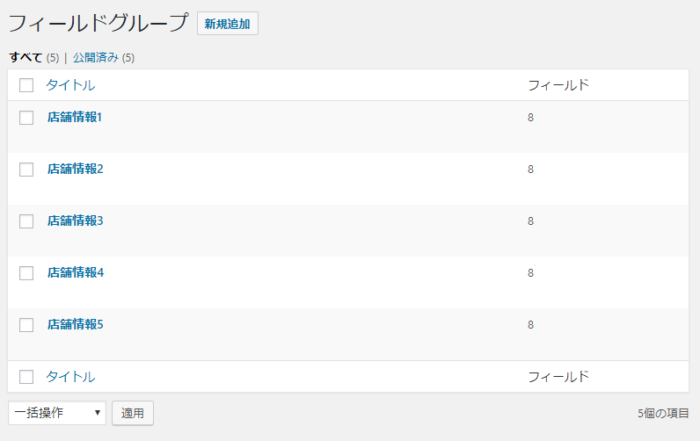Toggle select-all checkbox in table footer
700x441 pixels.
point(27,377)
